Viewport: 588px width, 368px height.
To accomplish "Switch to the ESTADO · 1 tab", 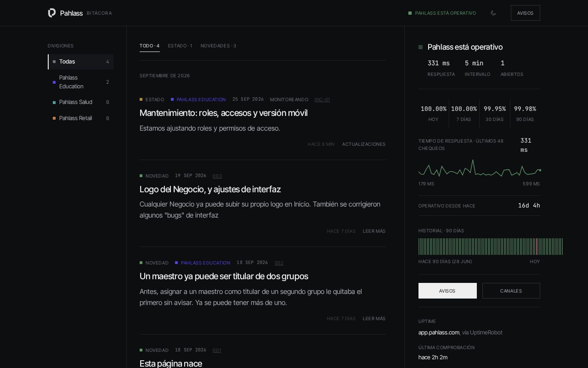I will click(180, 46).
